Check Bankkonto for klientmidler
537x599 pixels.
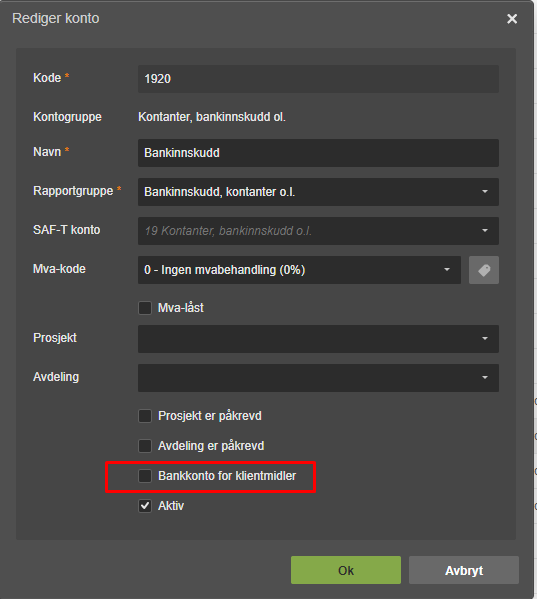(145, 476)
